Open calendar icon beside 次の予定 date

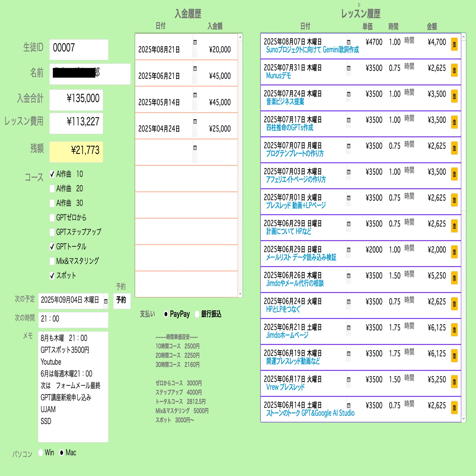click(x=106, y=301)
